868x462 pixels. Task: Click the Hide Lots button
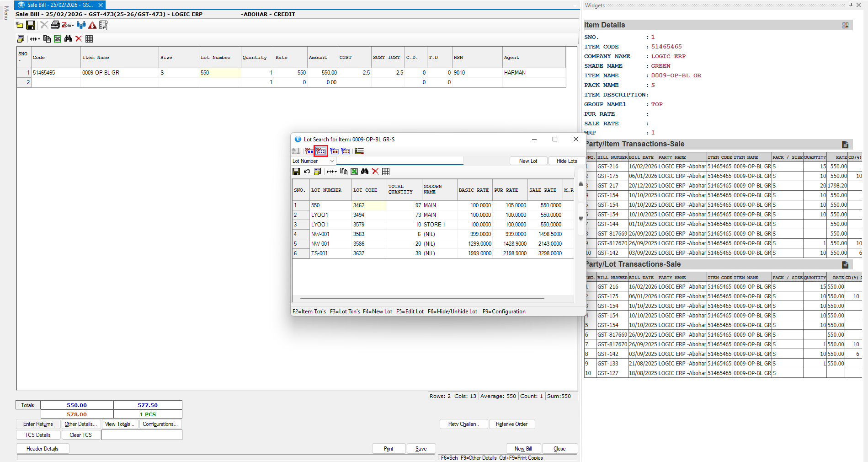click(566, 161)
